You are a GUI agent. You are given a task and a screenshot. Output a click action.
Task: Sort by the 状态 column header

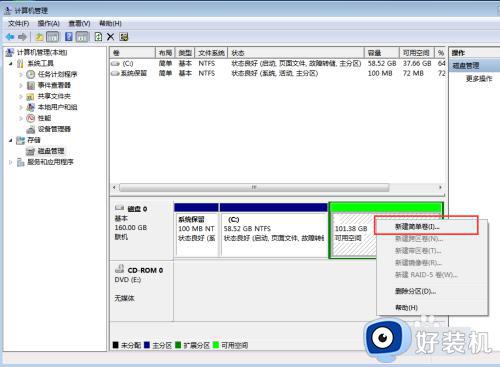pos(296,53)
